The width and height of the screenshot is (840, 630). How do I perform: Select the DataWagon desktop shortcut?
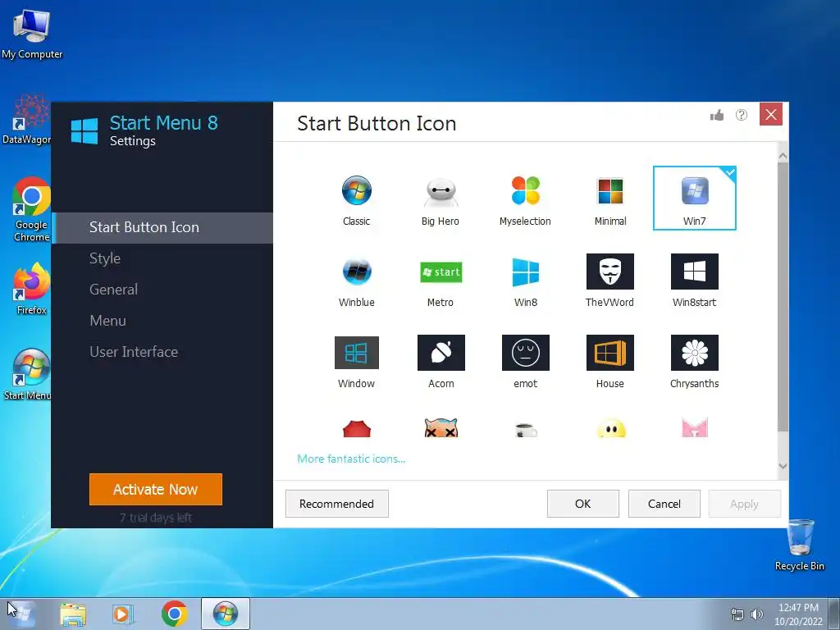27,120
